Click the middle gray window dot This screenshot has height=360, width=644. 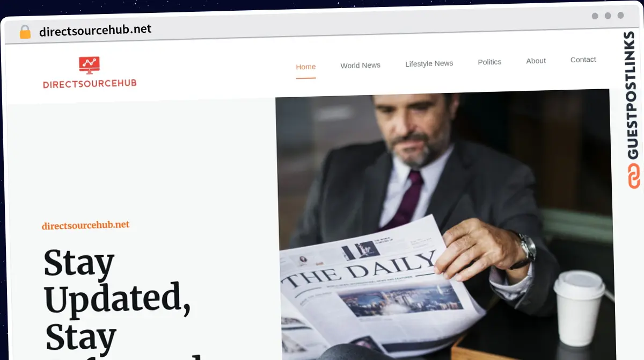click(x=608, y=16)
